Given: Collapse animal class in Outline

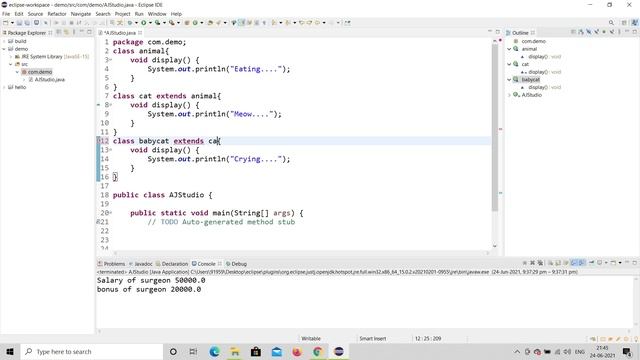Looking at the screenshot, I should coord(509,49).
